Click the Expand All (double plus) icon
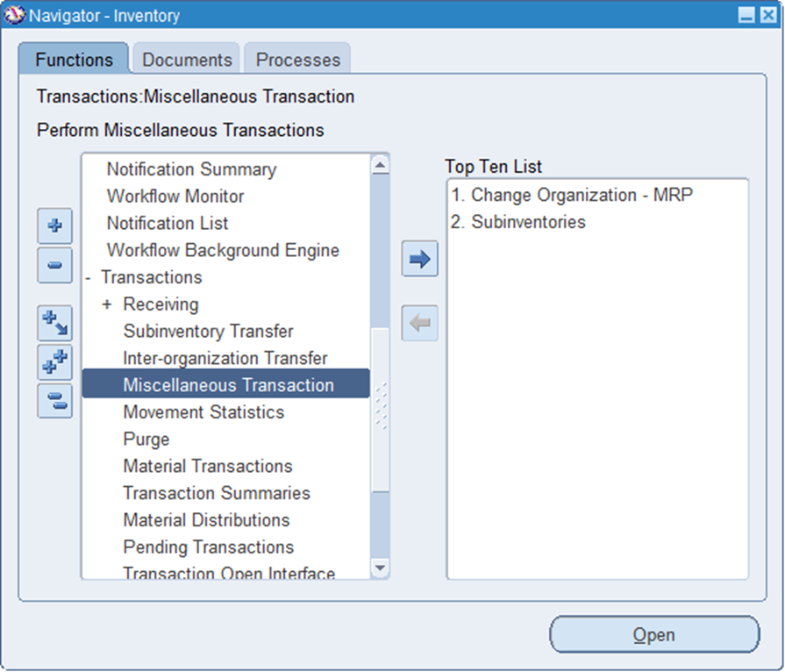Viewport: 785px width, 672px height. click(54, 362)
